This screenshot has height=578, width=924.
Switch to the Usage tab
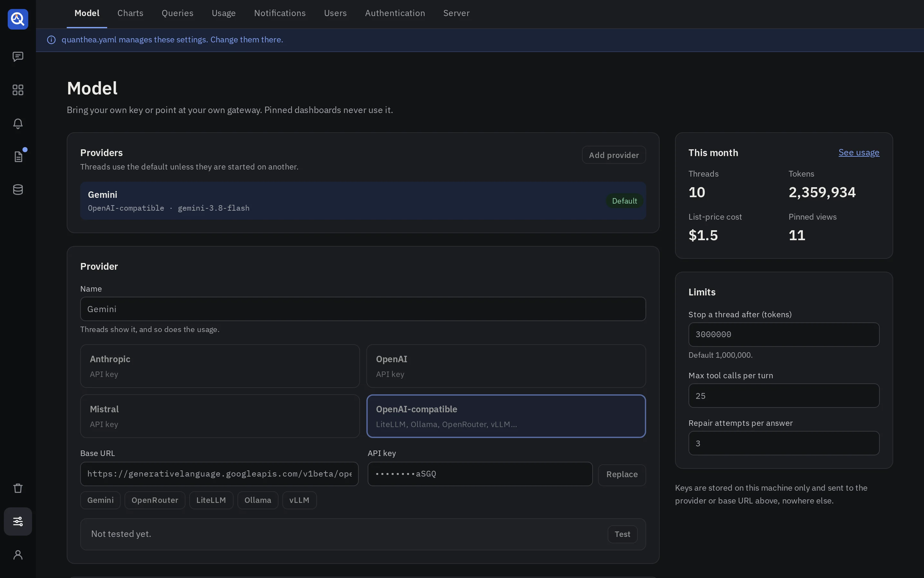click(x=224, y=13)
